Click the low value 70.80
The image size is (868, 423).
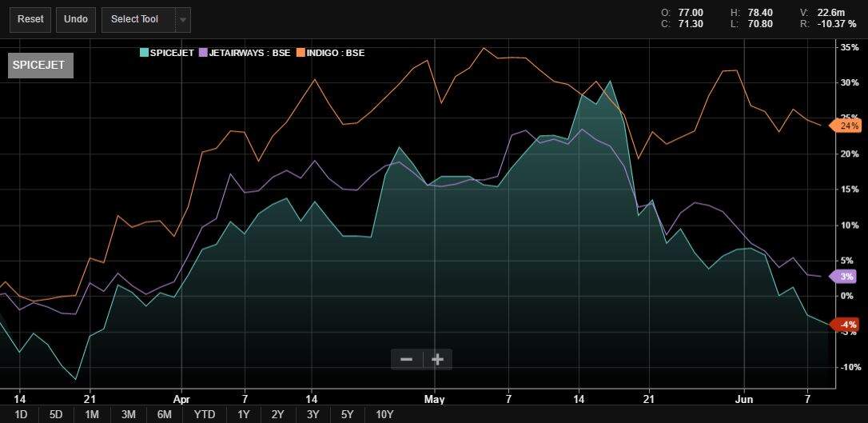point(761,24)
